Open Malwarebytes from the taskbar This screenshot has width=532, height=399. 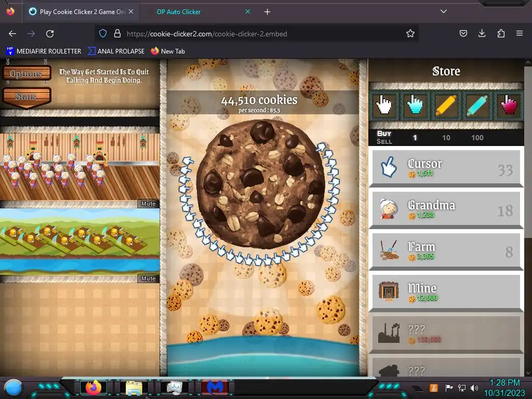(x=216, y=388)
